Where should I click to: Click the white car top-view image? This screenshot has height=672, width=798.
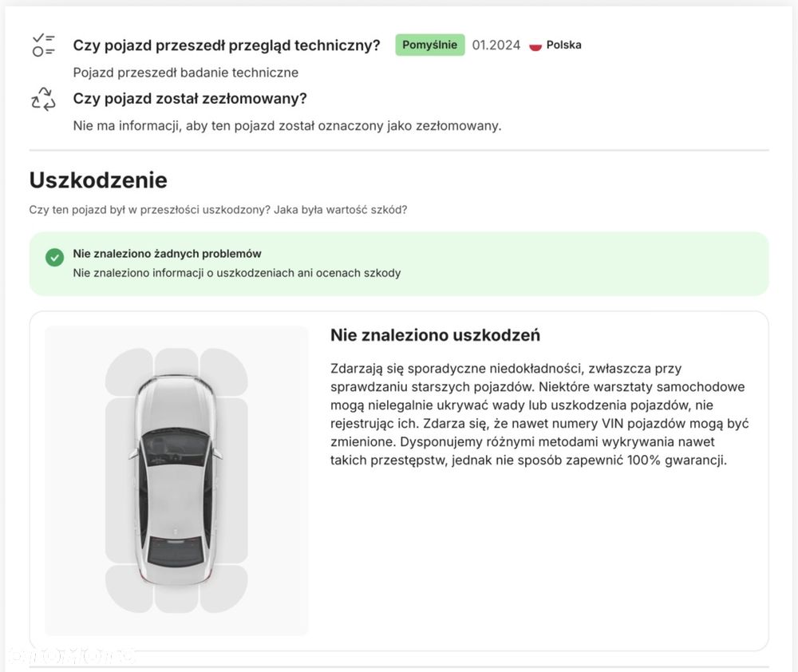click(176, 480)
